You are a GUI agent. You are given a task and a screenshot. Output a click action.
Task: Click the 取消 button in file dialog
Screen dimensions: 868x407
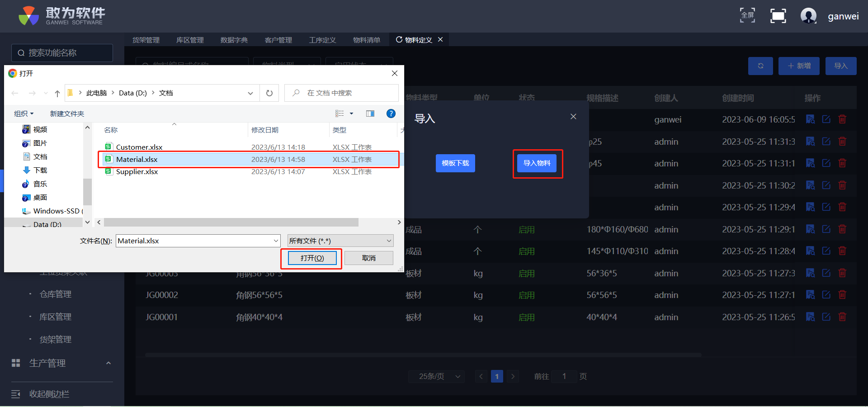[369, 258]
